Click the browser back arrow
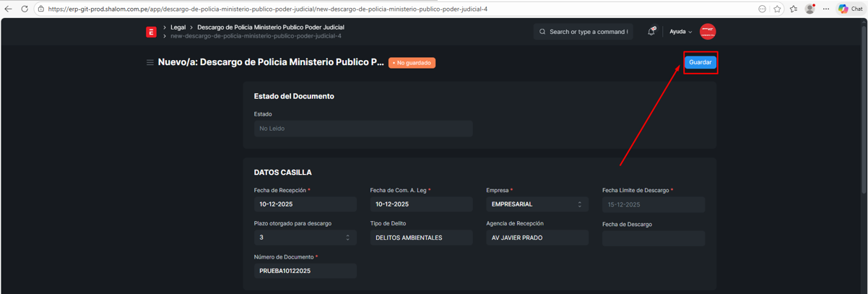The image size is (868, 294). tap(9, 9)
